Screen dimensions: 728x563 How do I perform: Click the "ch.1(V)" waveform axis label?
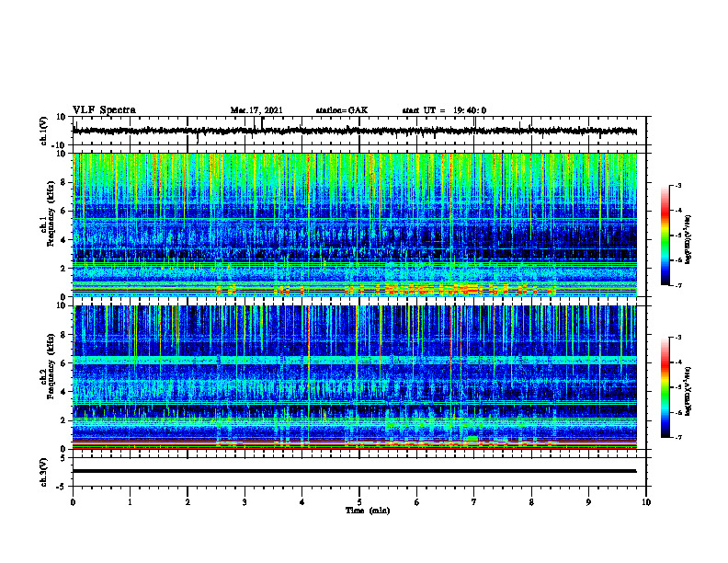[x=44, y=131]
